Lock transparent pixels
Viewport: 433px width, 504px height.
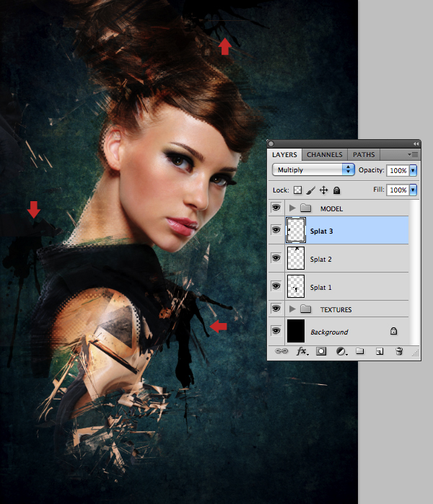(x=297, y=190)
